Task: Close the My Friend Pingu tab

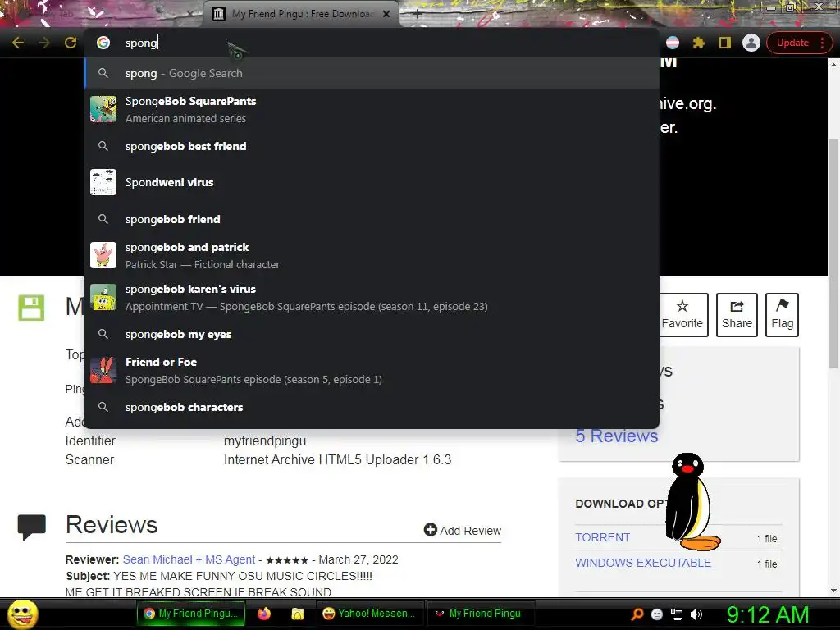Action: point(386,14)
